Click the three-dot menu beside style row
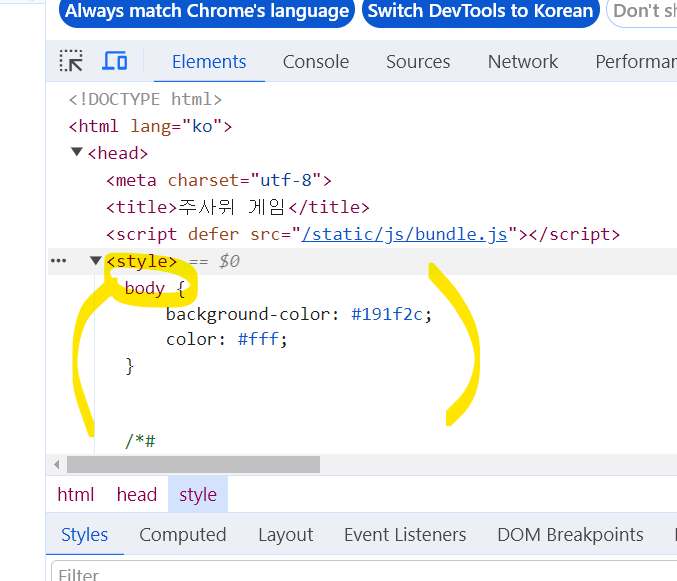This screenshot has width=677, height=581. point(59,261)
